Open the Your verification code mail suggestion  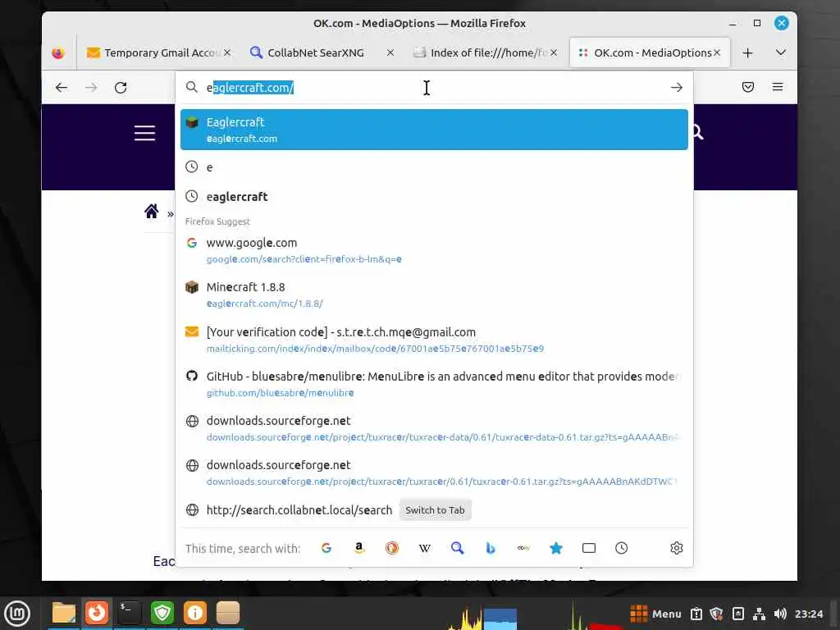(434, 340)
